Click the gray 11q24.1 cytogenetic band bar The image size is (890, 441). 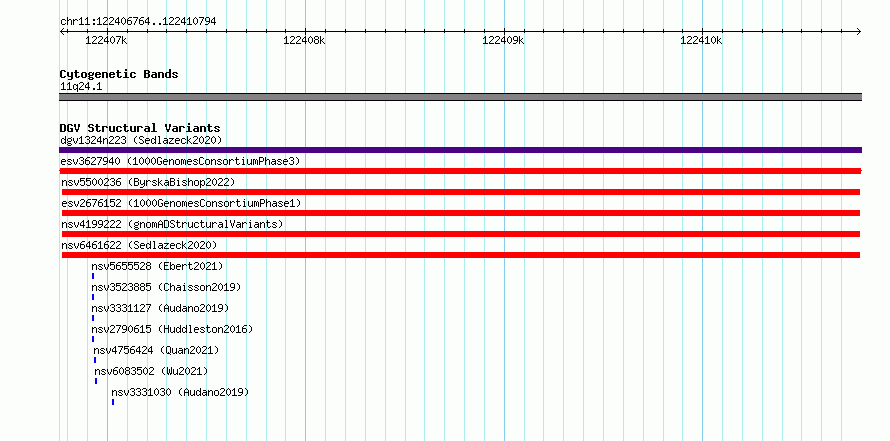pyautogui.click(x=460, y=97)
